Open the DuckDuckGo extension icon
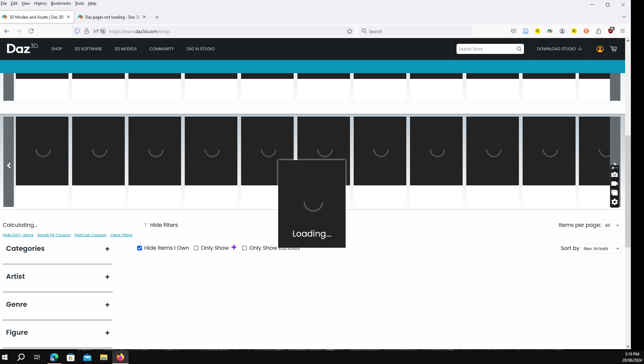Image resolution: width=644 pixels, height=364 pixels. 586,31
